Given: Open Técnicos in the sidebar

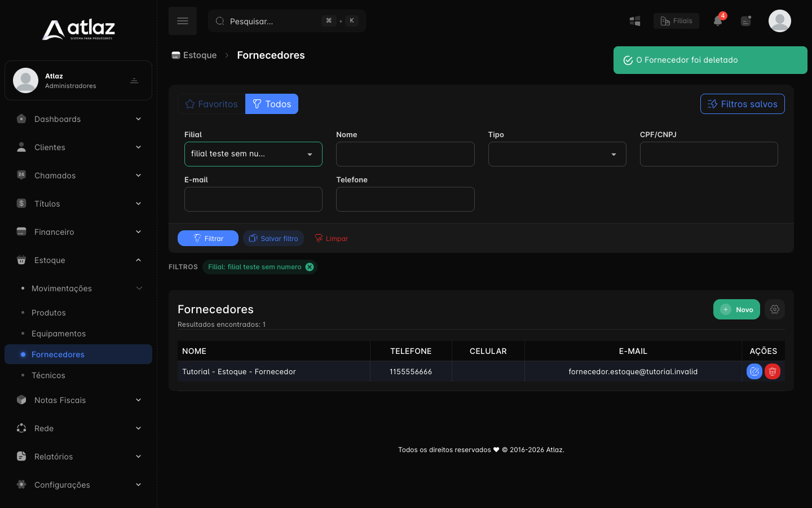Looking at the screenshot, I should [78, 375].
